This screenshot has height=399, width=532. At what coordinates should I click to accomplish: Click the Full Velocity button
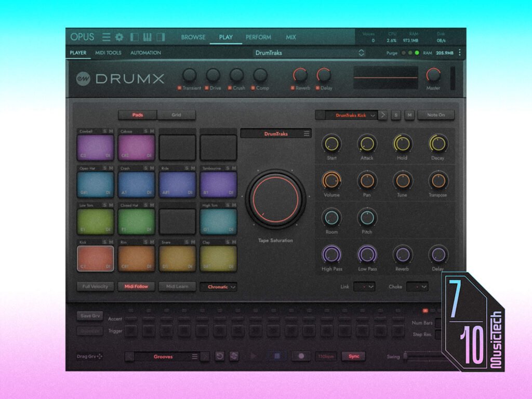point(96,286)
